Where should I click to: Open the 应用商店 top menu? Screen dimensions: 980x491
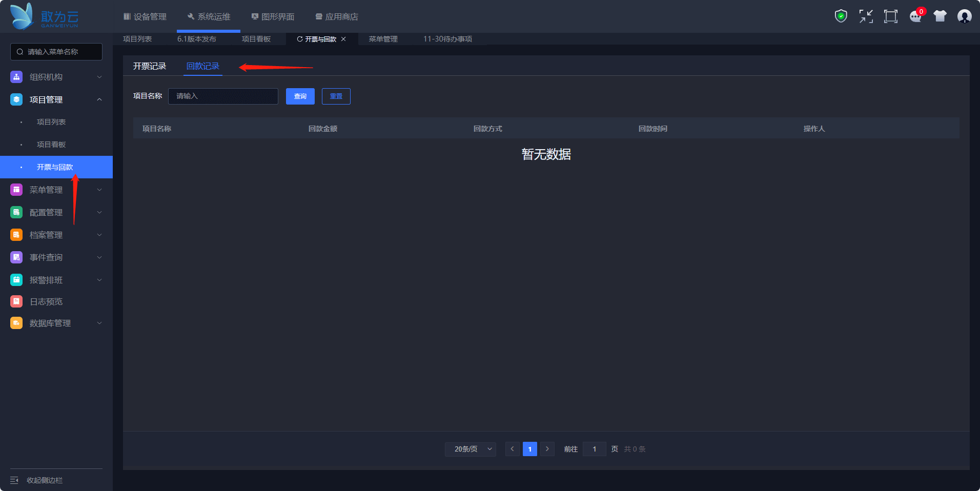(337, 17)
